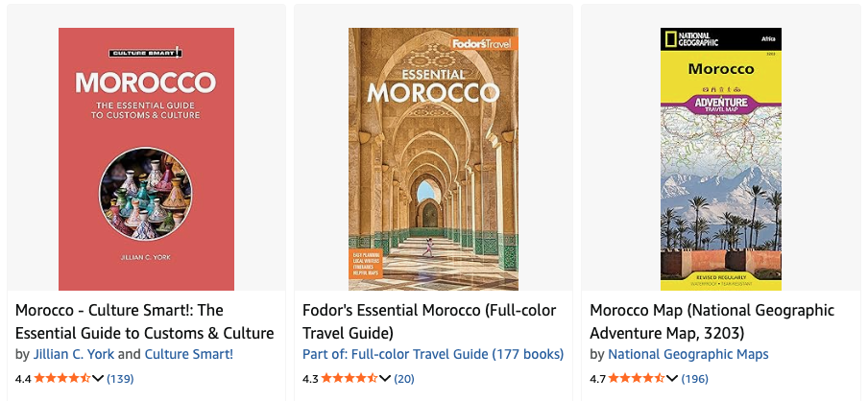This screenshot has height=401, width=868.
Task: Visit author Jillian C. York's page
Action: [73, 354]
